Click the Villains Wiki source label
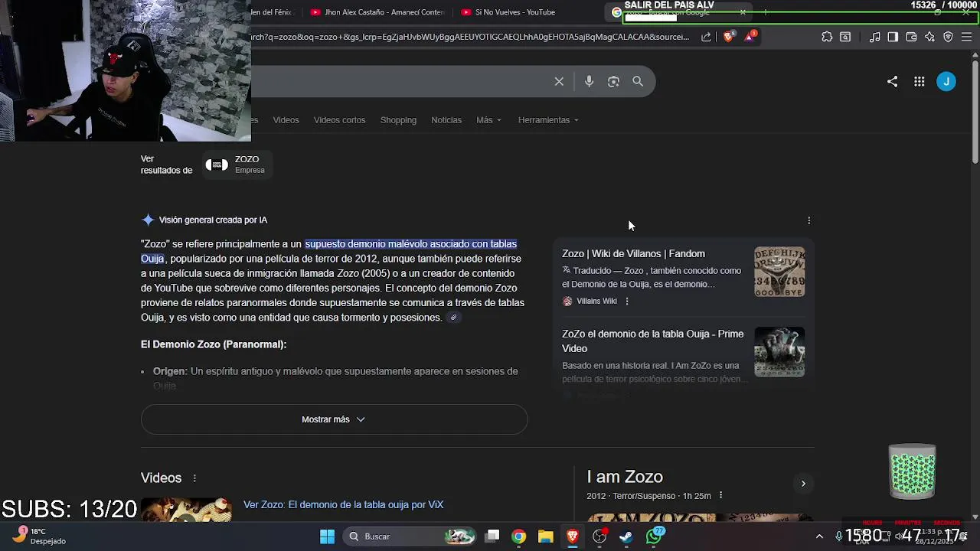 click(596, 302)
